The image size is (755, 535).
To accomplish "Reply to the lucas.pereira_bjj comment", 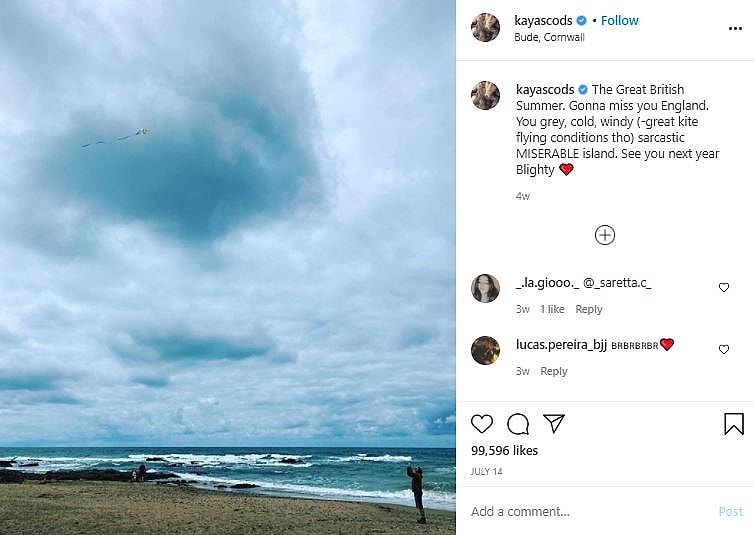I will pos(554,372).
